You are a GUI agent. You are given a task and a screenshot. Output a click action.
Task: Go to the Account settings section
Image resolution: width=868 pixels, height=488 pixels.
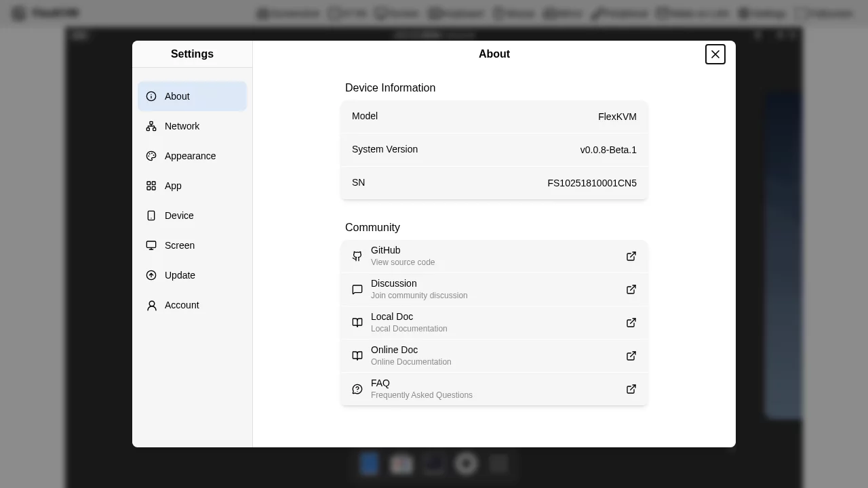[192, 305]
